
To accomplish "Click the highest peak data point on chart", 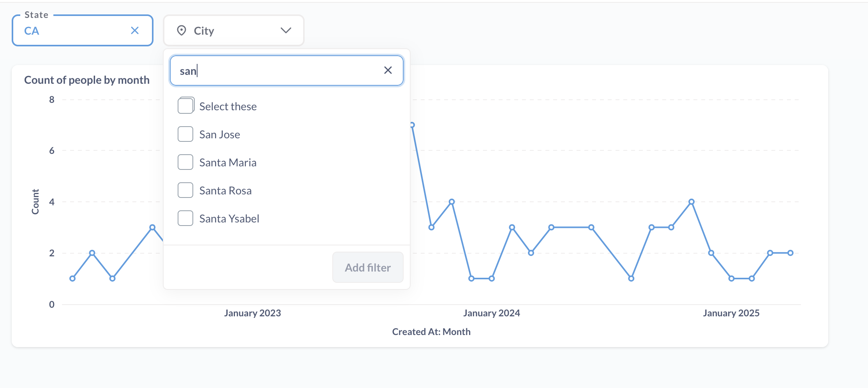I will pos(412,125).
